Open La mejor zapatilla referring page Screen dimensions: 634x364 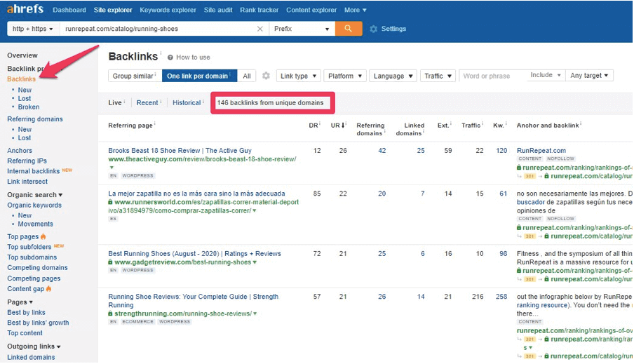click(x=196, y=194)
